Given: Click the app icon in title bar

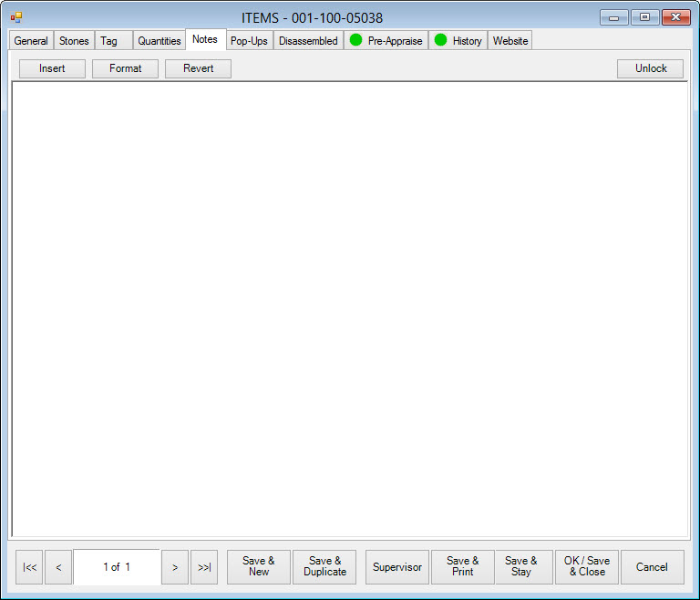Looking at the screenshot, I should pyautogui.click(x=15, y=17).
